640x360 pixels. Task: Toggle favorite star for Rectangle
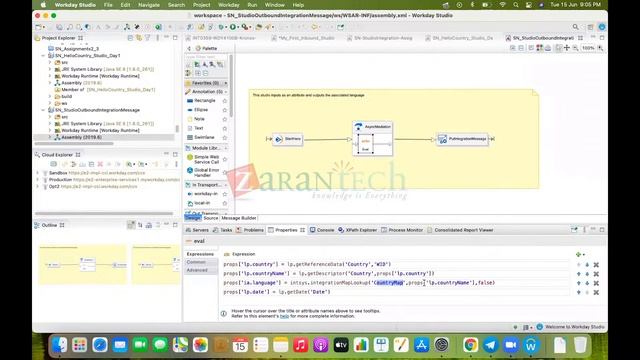(224, 101)
